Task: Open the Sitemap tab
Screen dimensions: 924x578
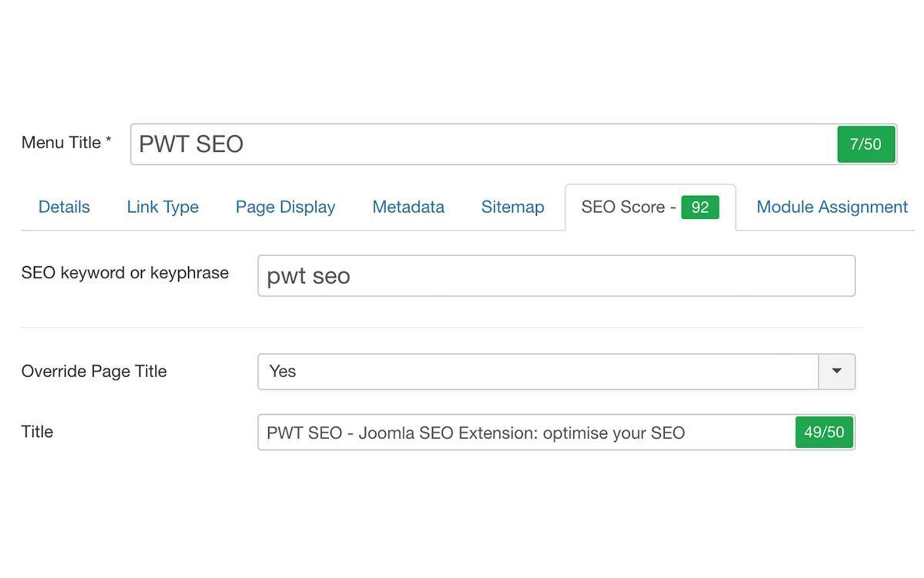Action: [512, 207]
